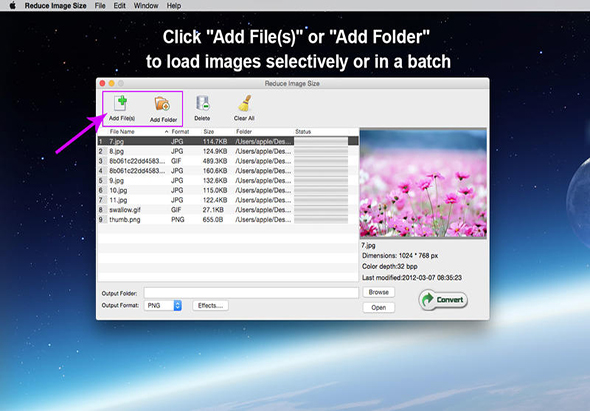Click the 655.0B size cell

point(213,220)
